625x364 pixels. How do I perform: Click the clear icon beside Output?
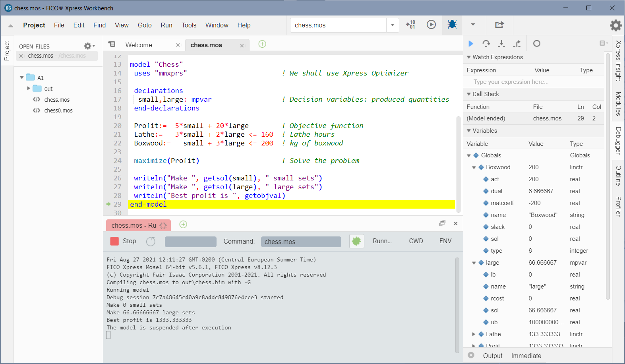click(x=471, y=355)
